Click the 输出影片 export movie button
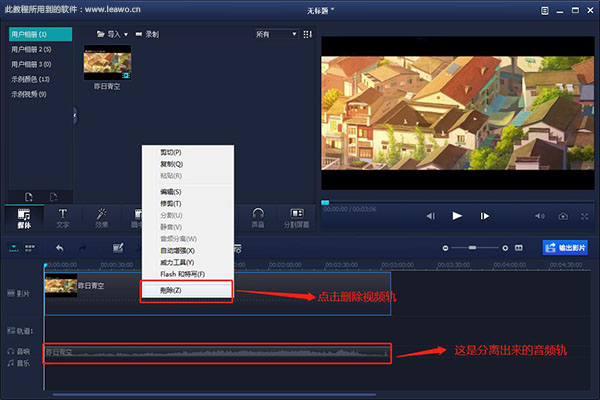The height and width of the screenshot is (400, 600). tap(565, 248)
